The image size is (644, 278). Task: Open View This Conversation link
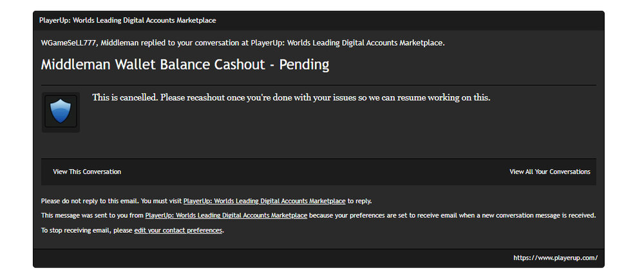(87, 172)
